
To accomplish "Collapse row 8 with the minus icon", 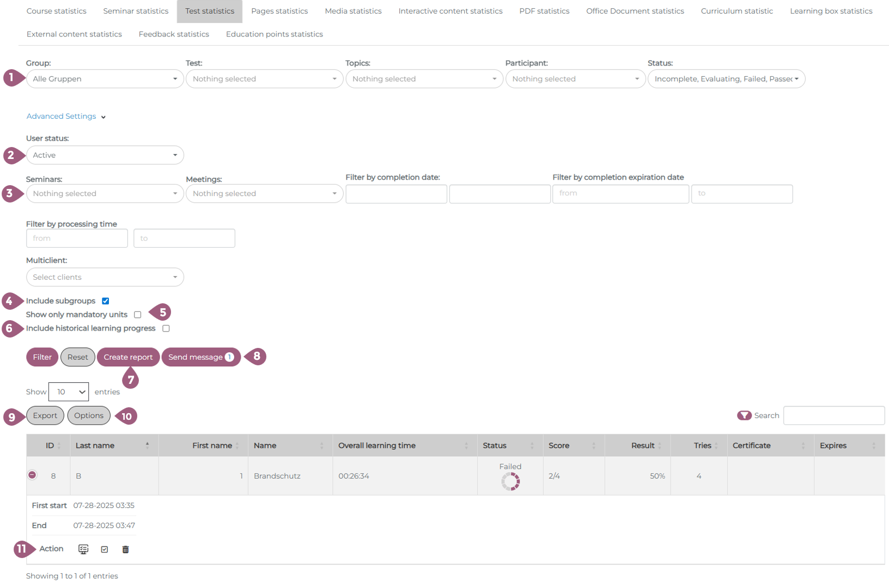I will point(32,475).
